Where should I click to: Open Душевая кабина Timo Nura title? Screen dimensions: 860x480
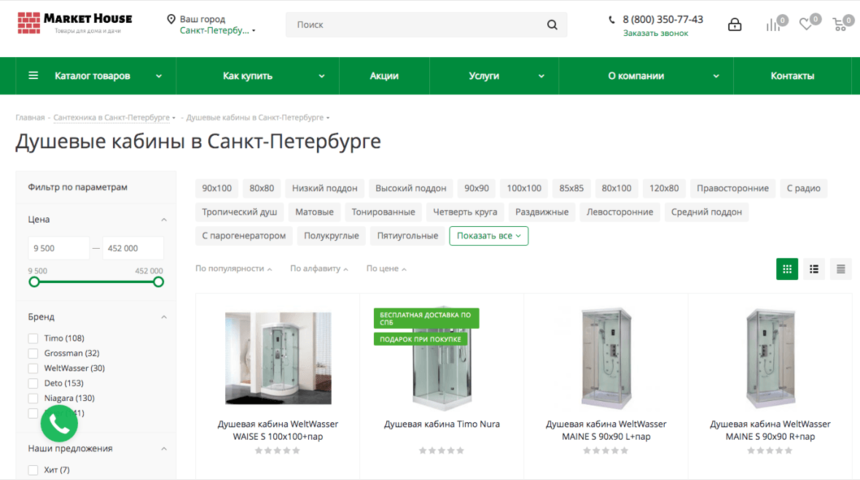(442, 424)
